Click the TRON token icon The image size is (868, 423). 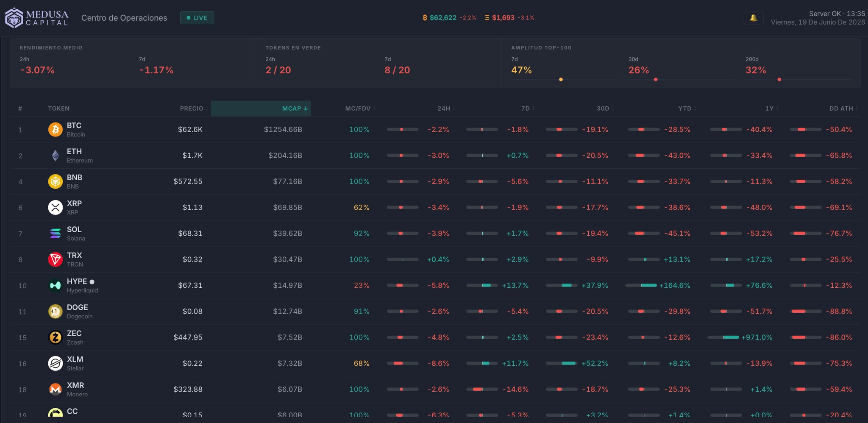pyautogui.click(x=56, y=259)
